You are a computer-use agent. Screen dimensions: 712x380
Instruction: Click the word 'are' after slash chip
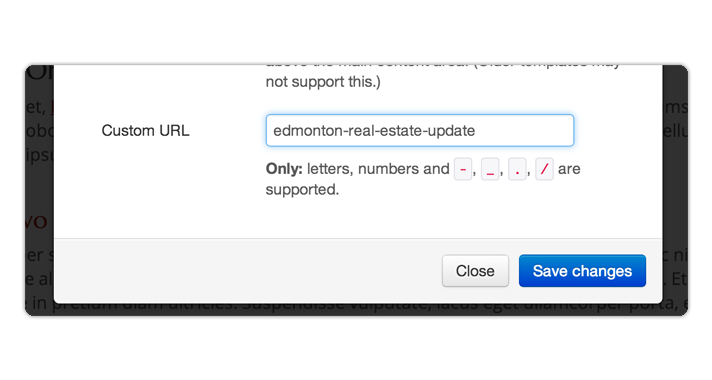(x=569, y=169)
